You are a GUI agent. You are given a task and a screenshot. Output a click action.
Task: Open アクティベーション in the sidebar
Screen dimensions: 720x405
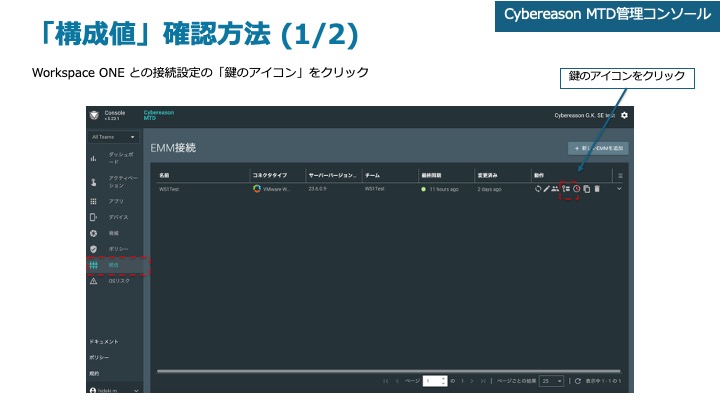point(123,182)
